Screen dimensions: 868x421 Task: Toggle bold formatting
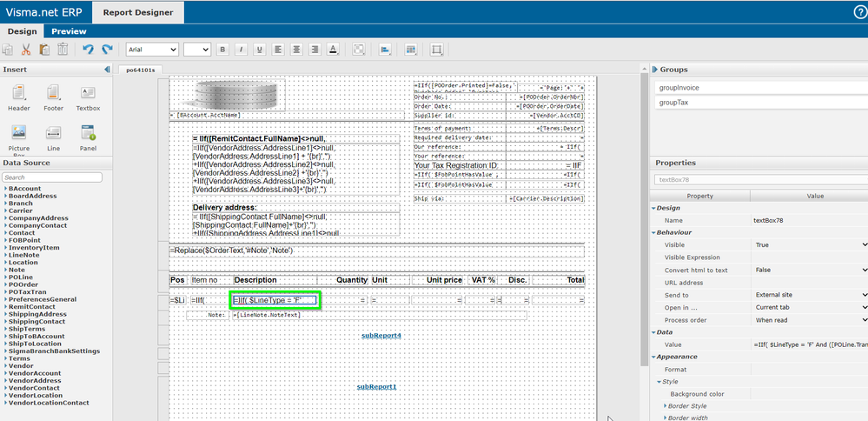pos(223,50)
